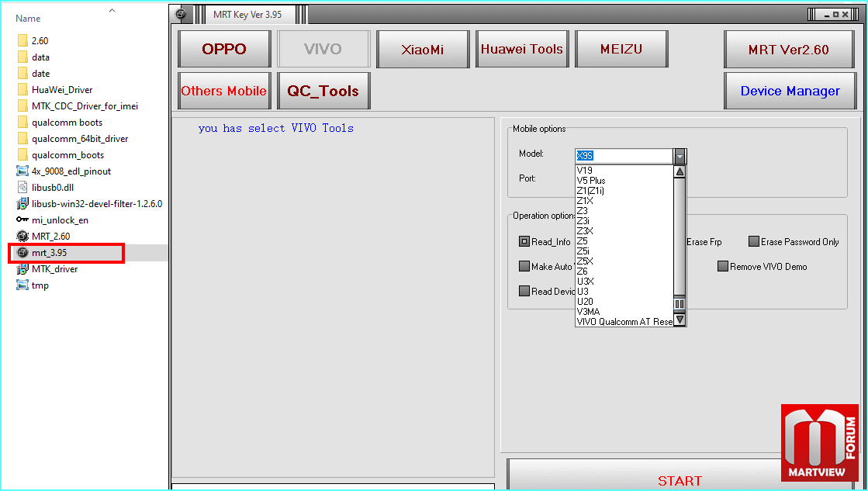
Task: Open the HuaWei_Driver folder icon
Action: pos(22,90)
